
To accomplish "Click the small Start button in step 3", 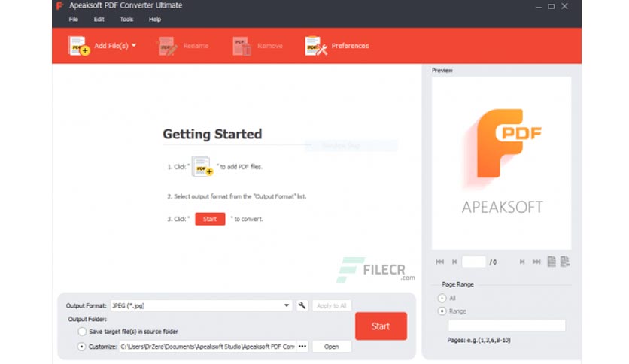I will (210, 219).
